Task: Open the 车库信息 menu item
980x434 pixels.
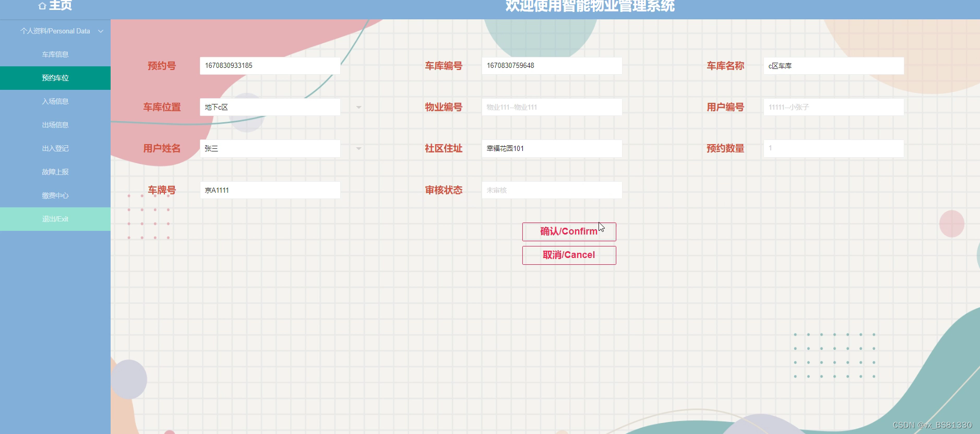Action: [55, 55]
